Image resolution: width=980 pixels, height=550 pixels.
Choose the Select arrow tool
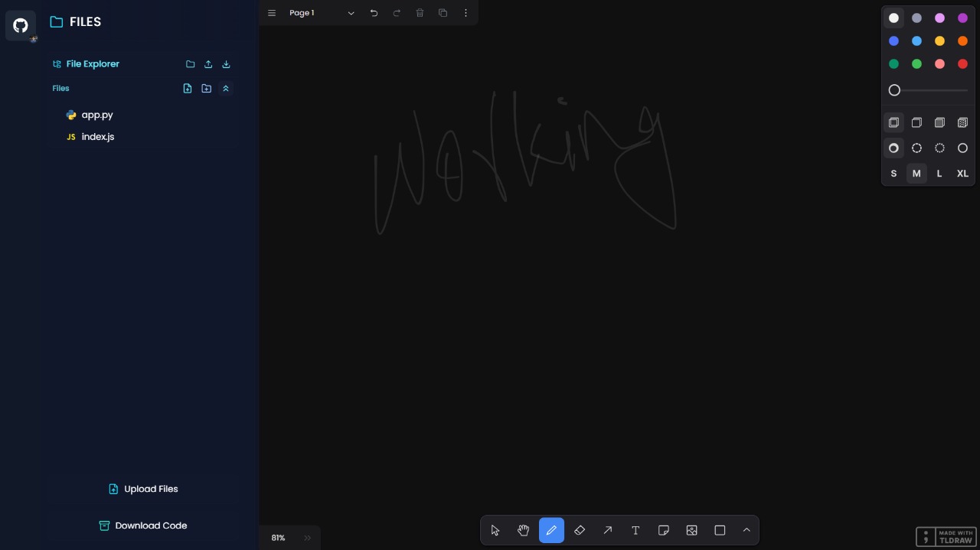[495, 530]
